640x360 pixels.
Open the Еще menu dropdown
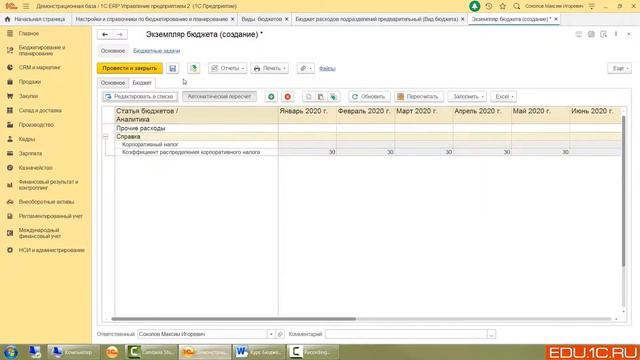point(620,68)
